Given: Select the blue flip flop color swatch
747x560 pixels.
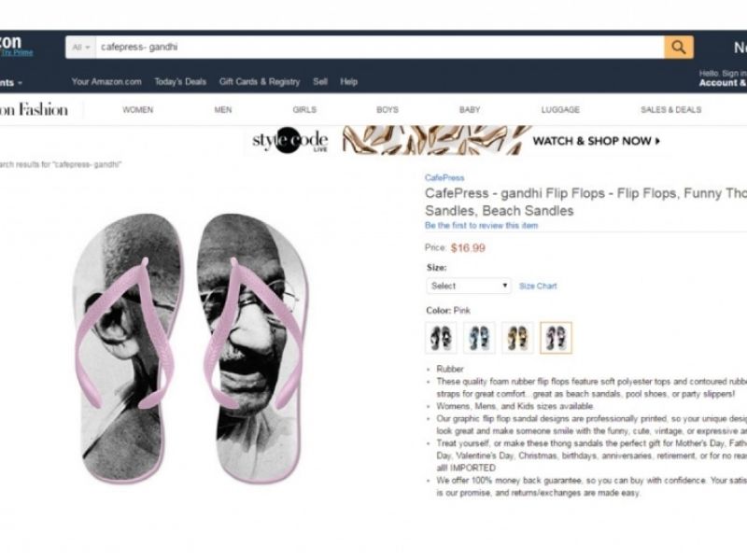Looking at the screenshot, I should (479, 338).
